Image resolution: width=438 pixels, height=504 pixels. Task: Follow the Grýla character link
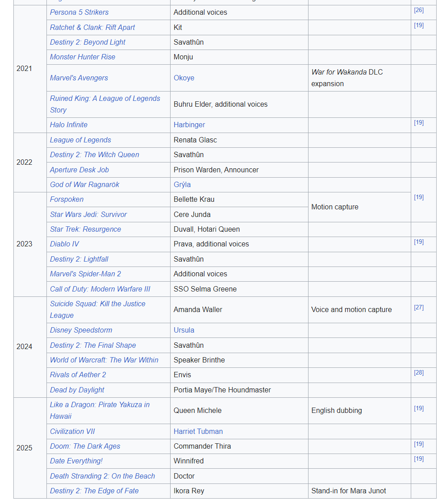coord(182,184)
